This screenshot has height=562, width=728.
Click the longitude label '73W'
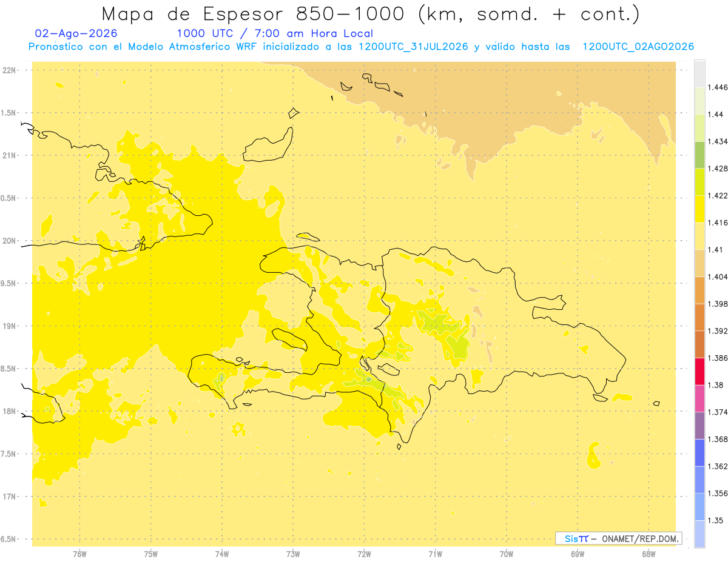click(293, 554)
